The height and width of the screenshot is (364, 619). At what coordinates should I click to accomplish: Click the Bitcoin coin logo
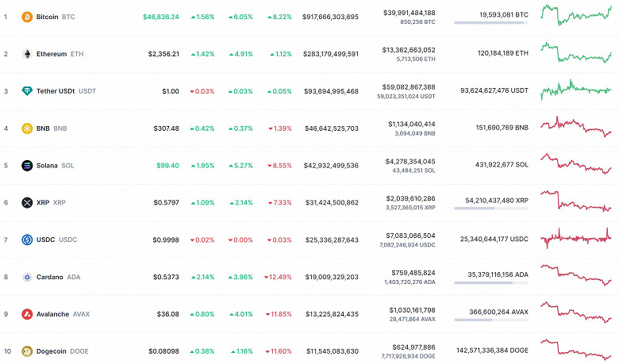(x=27, y=17)
